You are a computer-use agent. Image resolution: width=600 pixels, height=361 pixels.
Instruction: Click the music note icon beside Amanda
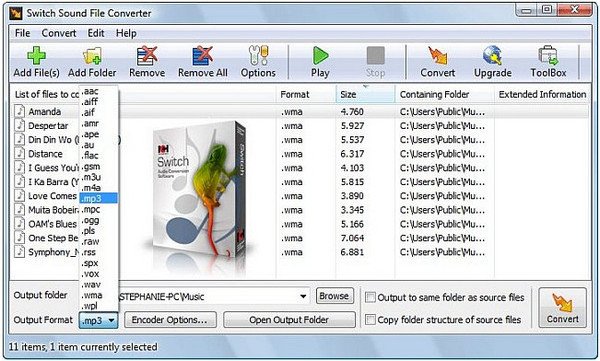pos(20,111)
